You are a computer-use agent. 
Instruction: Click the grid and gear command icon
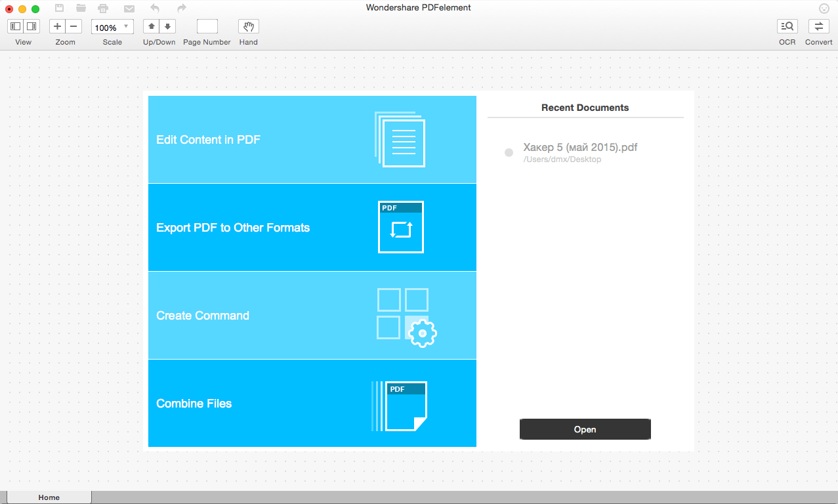click(x=407, y=318)
